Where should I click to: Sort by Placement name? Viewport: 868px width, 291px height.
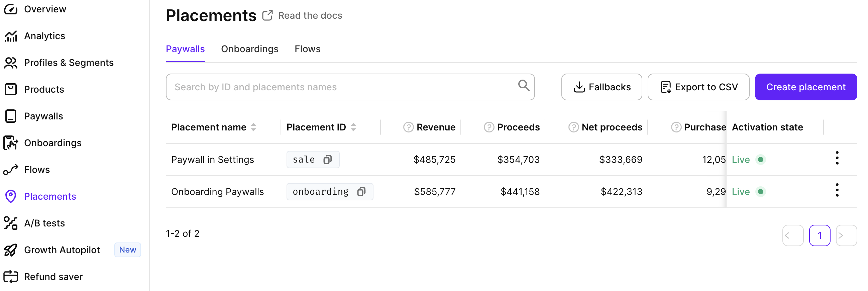click(x=253, y=127)
